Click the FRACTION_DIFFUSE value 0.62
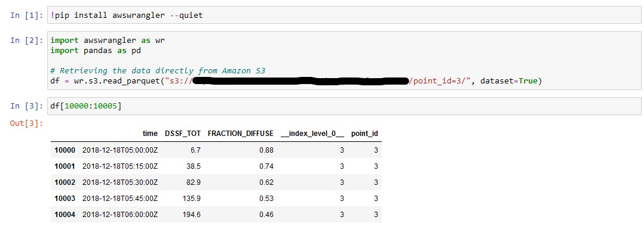This screenshot has height=226, width=644. coord(266,182)
